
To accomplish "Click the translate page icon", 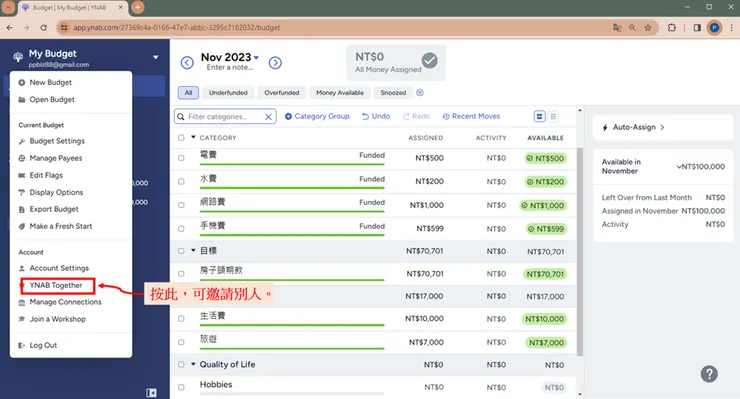I will [x=617, y=27].
